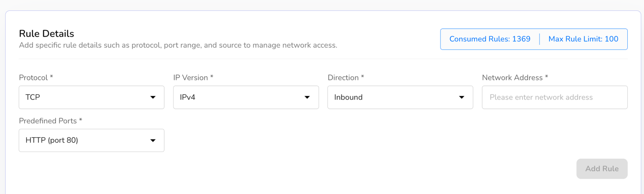The image size is (644, 194).
Task: Click the vertical divider in rules counter box
Action: [x=540, y=39]
